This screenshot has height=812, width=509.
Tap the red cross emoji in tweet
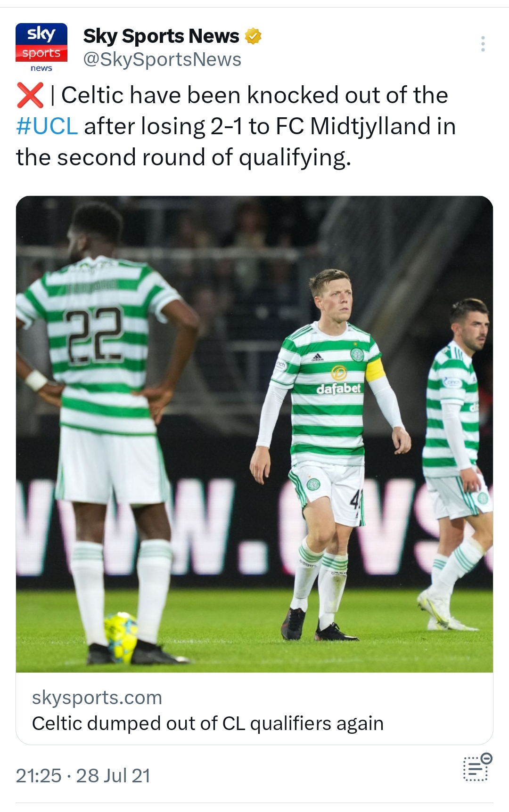pyautogui.click(x=30, y=95)
